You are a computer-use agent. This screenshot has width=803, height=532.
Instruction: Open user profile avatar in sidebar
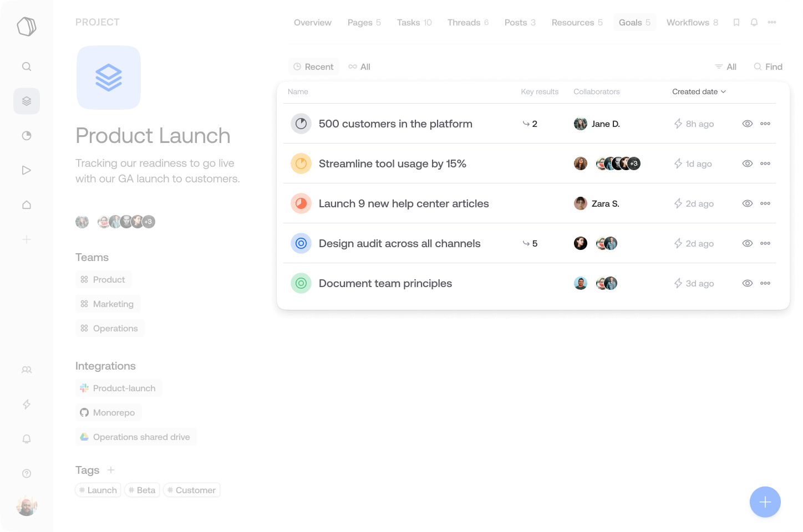pyautogui.click(x=27, y=506)
